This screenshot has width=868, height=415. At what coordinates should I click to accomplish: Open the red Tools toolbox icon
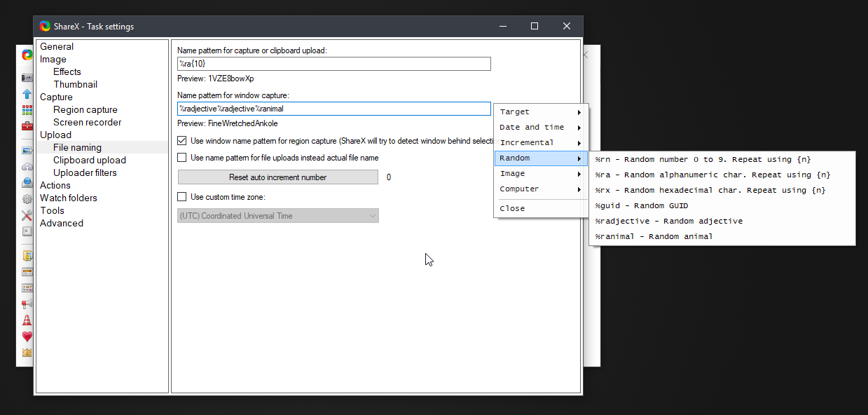click(x=27, y=126)
